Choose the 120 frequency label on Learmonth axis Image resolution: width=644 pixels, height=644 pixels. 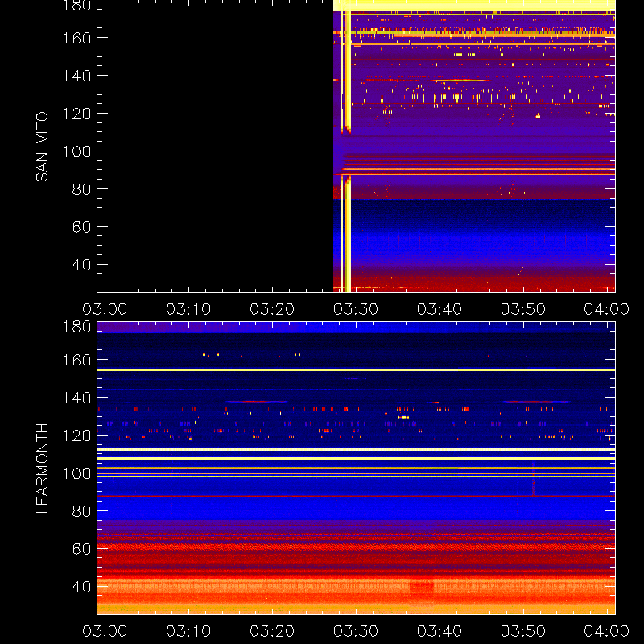pyautogui.click(x=76, y=436)
